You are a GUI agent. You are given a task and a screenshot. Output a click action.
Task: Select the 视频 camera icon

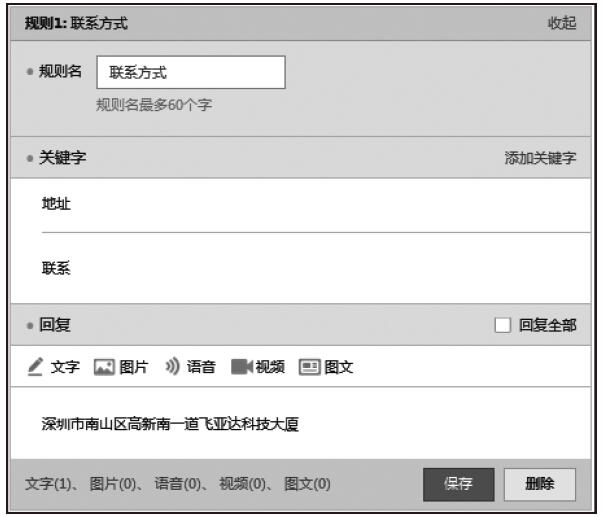(x=241, y=367)
